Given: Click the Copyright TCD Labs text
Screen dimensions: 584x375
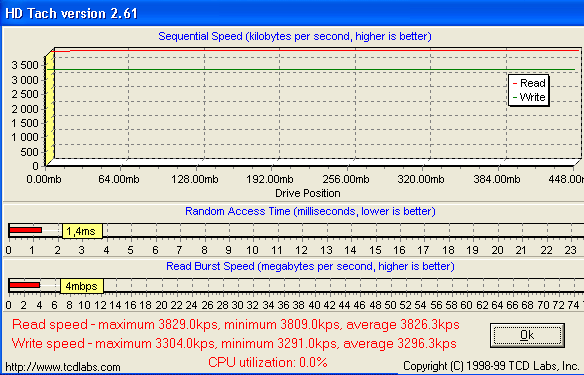Looking at the screenshot, I should pos(492,366).
